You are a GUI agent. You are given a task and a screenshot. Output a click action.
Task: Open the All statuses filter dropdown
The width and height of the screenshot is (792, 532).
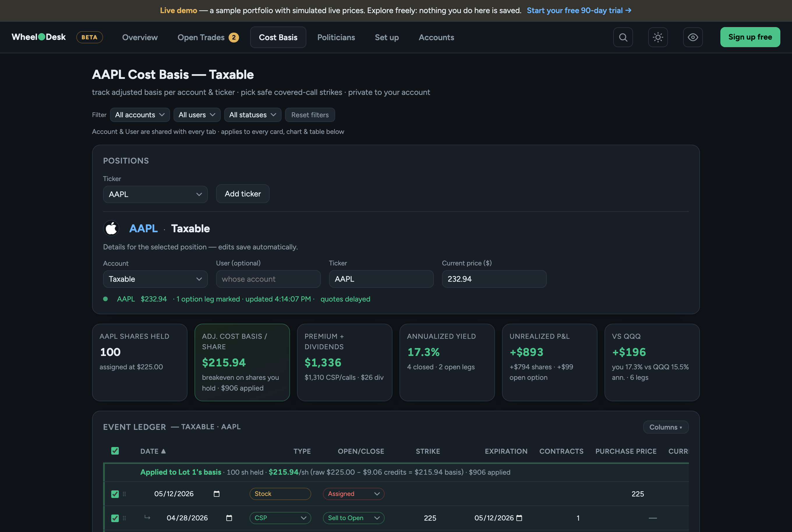(x=252, y=115)
